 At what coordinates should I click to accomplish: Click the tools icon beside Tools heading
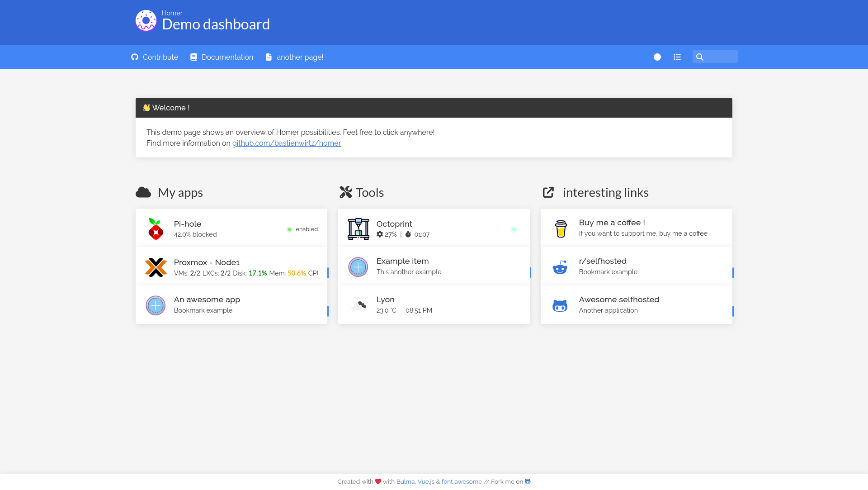pyautogui.click(x=346, y=192)
